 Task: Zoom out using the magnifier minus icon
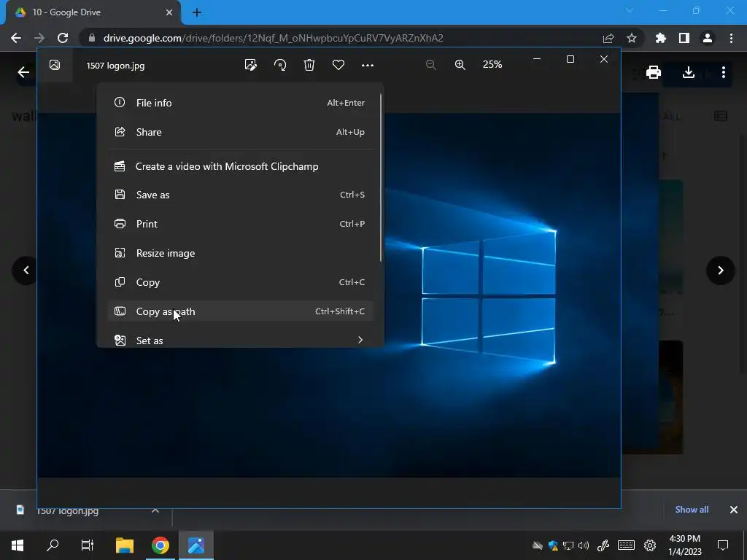pos(430,65)
